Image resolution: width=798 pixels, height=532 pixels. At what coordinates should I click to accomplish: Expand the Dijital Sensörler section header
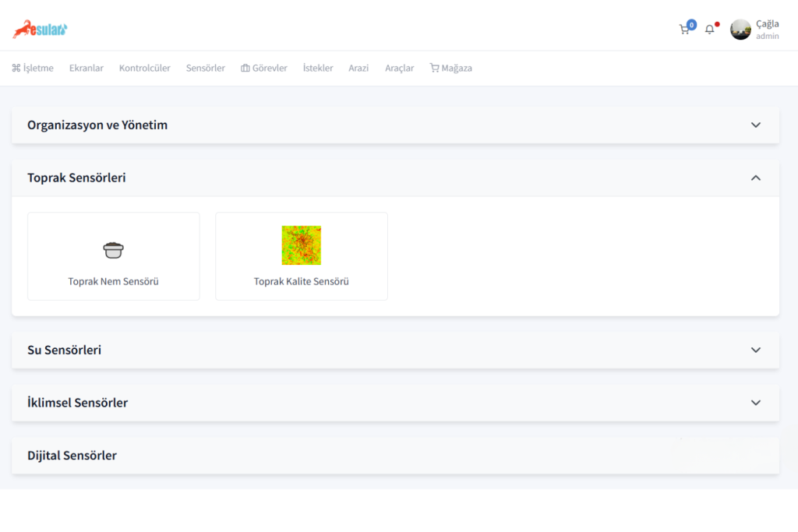(x=72, y=456)
